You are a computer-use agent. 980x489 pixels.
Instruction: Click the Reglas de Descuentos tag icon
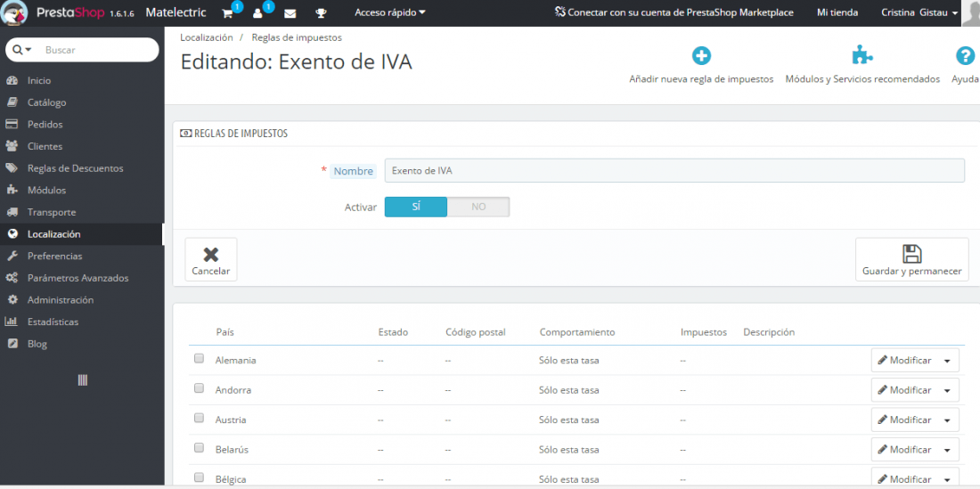12,168
